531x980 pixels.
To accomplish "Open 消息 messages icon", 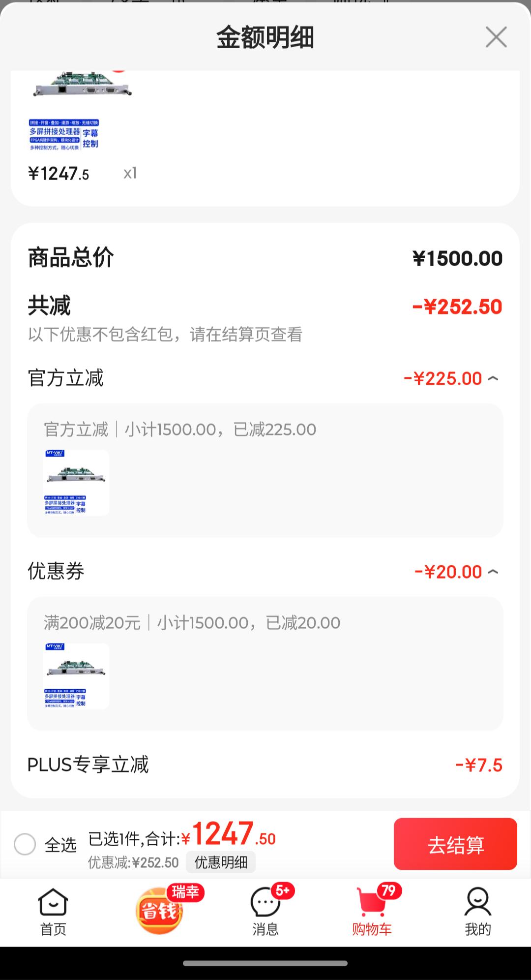I will [x=265, y=912].
